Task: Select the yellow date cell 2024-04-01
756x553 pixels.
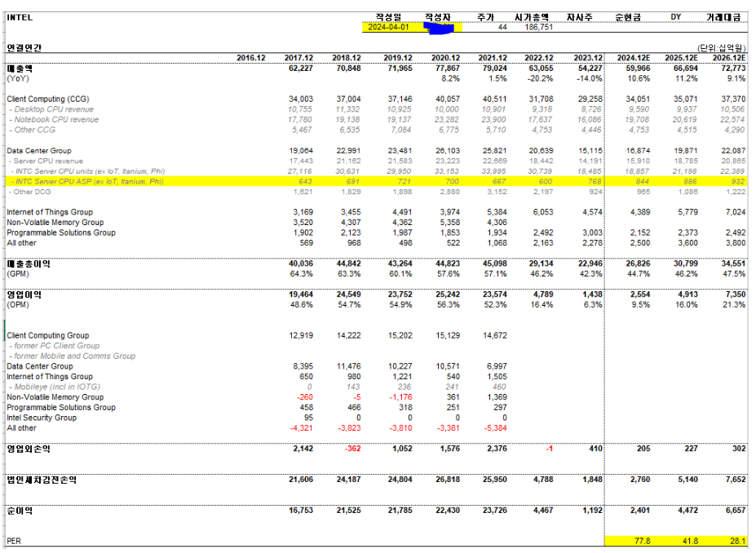Action: tap(388, 27)
